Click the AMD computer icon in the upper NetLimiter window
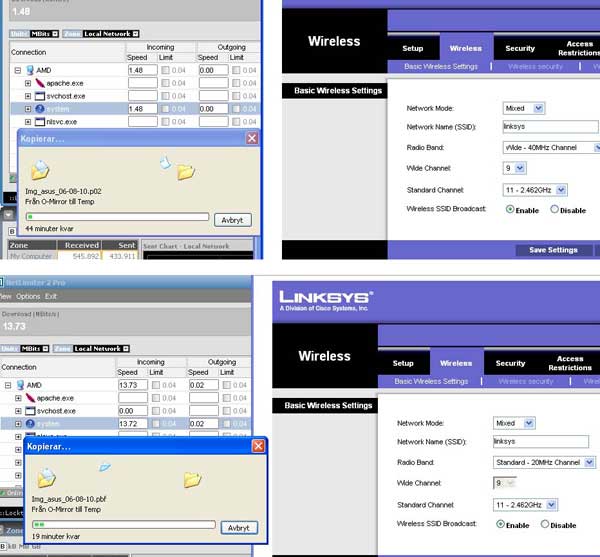The width and height of the screenshot is (600, 557). [x=30, y=70]
